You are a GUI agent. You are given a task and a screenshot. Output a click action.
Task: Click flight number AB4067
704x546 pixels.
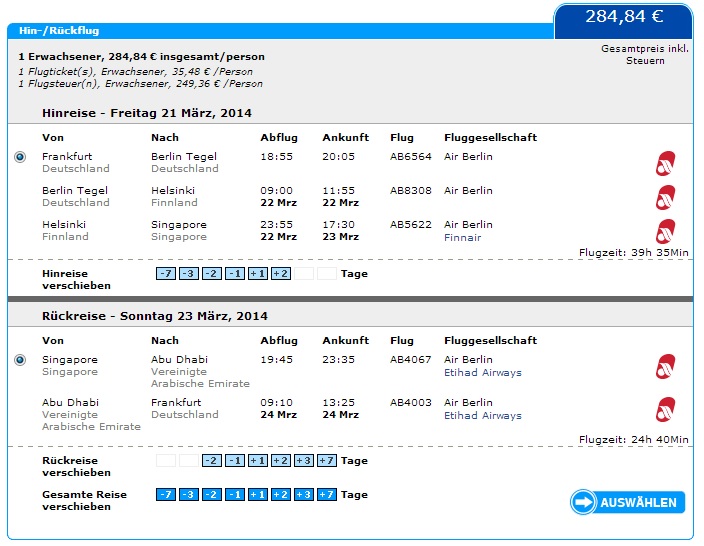click(x=410, y=359)
